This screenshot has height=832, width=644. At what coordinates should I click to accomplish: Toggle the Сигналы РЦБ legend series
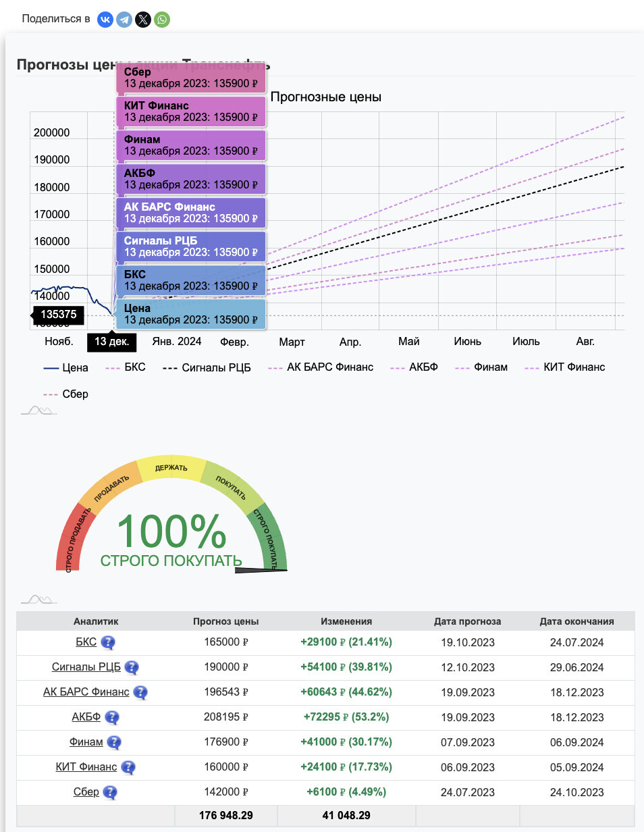click(x=207, y=367)
